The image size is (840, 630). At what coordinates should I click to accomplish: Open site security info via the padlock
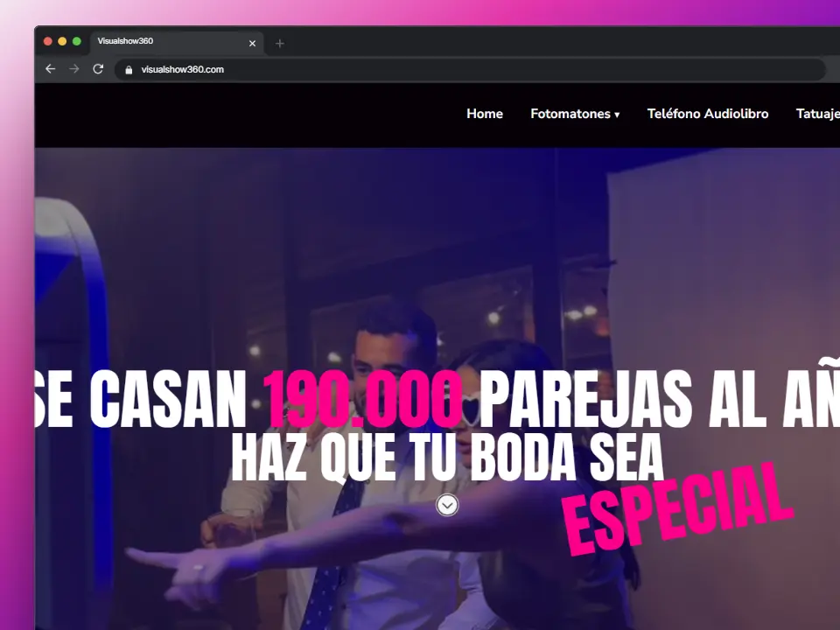coord(129,69)
